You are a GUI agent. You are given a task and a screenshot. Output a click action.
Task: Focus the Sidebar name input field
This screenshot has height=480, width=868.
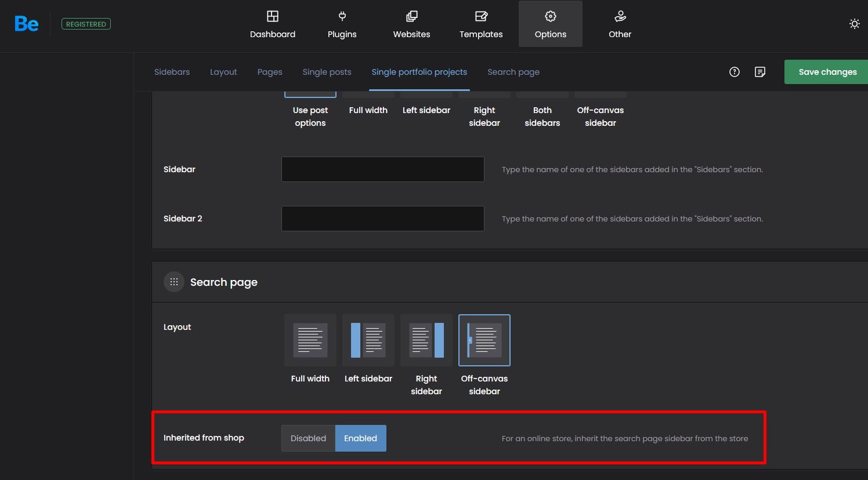(383, 169)
